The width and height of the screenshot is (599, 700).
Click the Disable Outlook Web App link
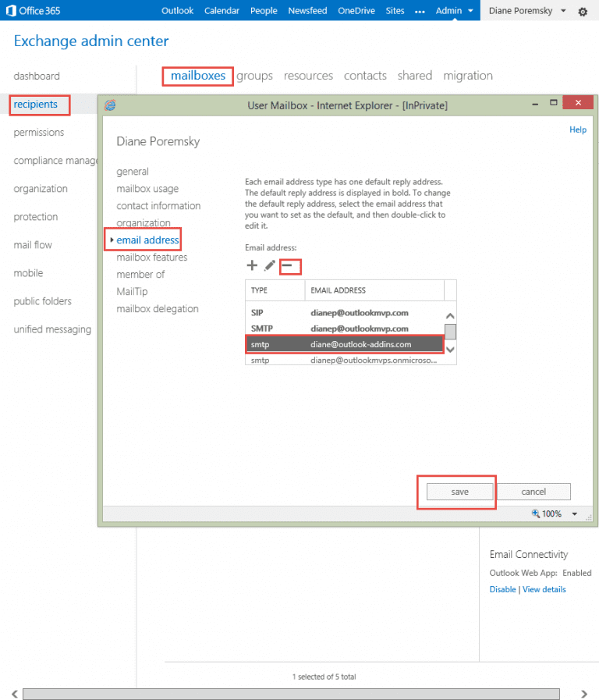(502, 590)
